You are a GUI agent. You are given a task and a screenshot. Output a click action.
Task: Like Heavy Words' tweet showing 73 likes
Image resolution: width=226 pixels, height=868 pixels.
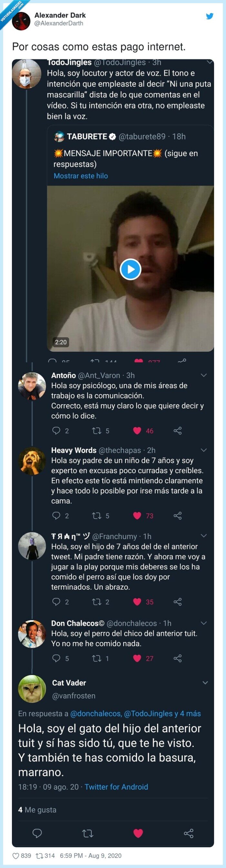137,516
